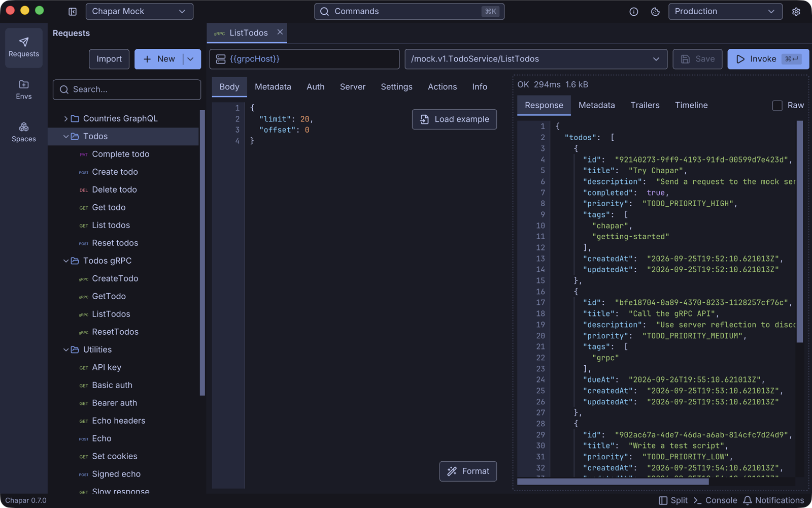Close the ListTodos tab
This screenshot has width=812, height=508.
click(280, 32)
